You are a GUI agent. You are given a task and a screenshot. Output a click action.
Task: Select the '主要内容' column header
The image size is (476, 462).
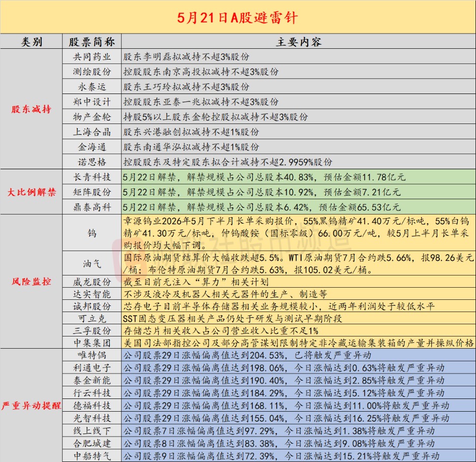[299, 42]
